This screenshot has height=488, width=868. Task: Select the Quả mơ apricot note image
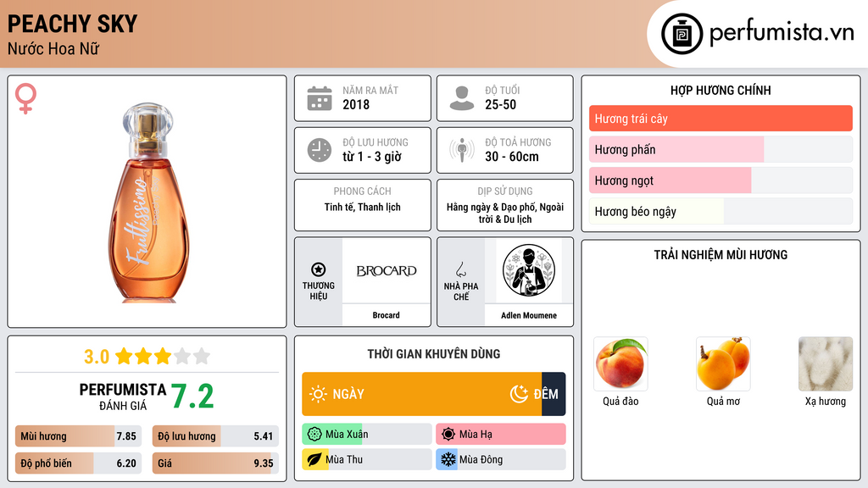[x=723, y=364]
